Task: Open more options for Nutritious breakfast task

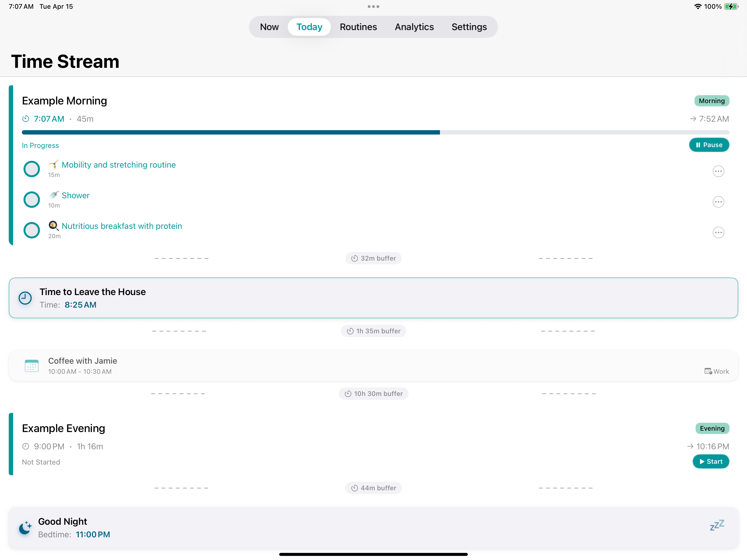Action: [x=718, y=232]
